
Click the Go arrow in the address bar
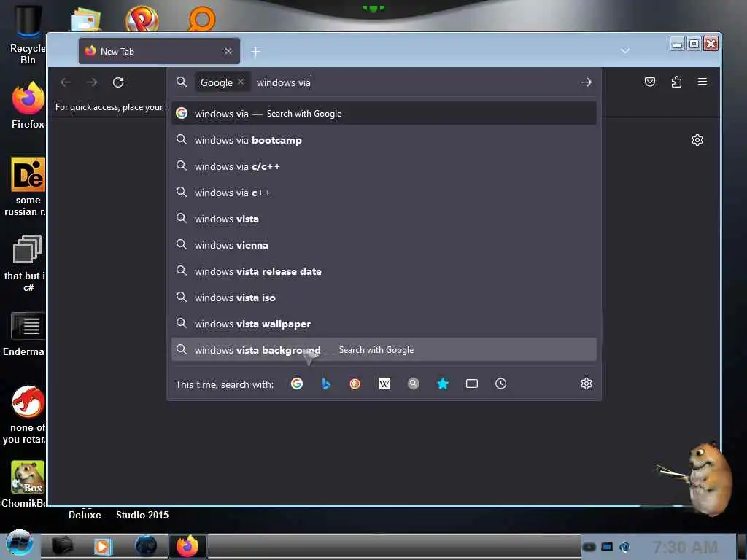(x=586, y=82)
